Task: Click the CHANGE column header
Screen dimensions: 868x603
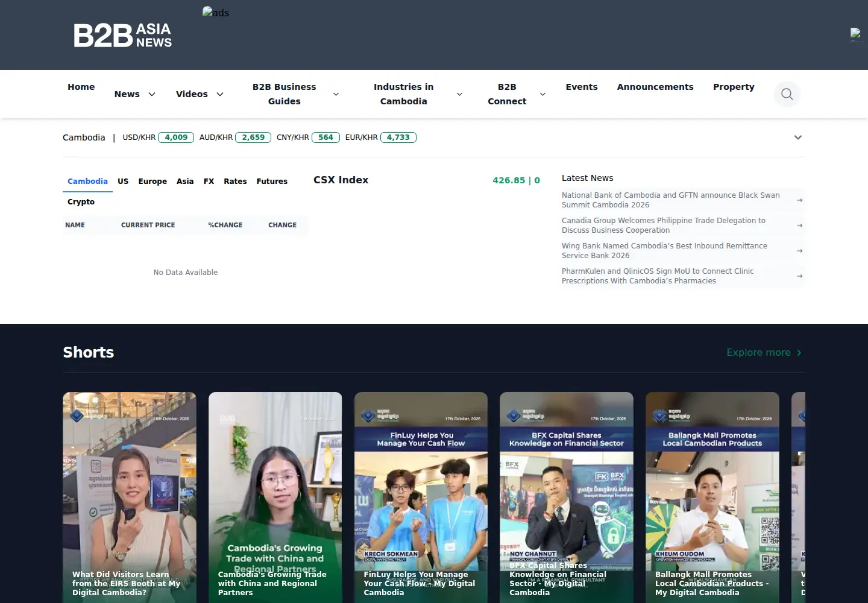Action: coord(282,225)
